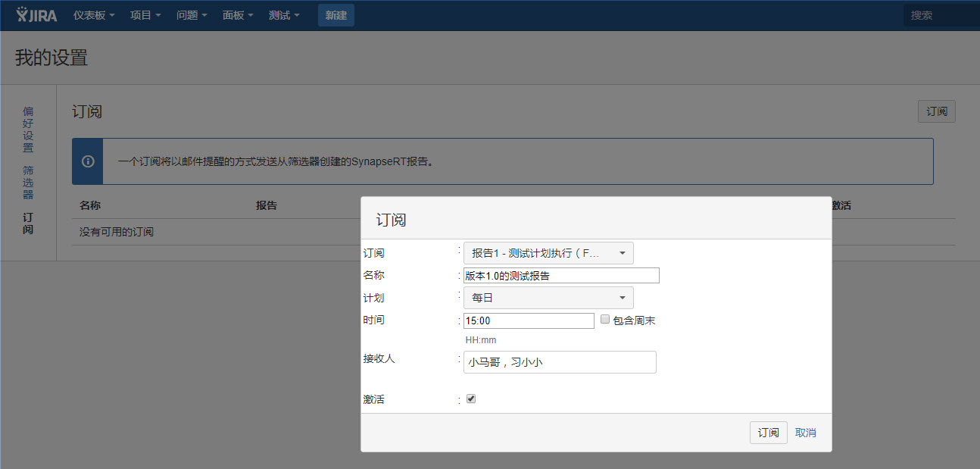The image size is (980, 469).
Task: Open the 面板 menu
Action: pyautogui.click(x=238, y=15)
